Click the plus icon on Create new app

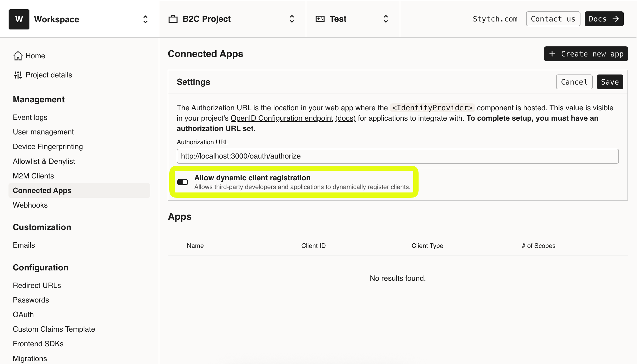[x=552, y=54]
